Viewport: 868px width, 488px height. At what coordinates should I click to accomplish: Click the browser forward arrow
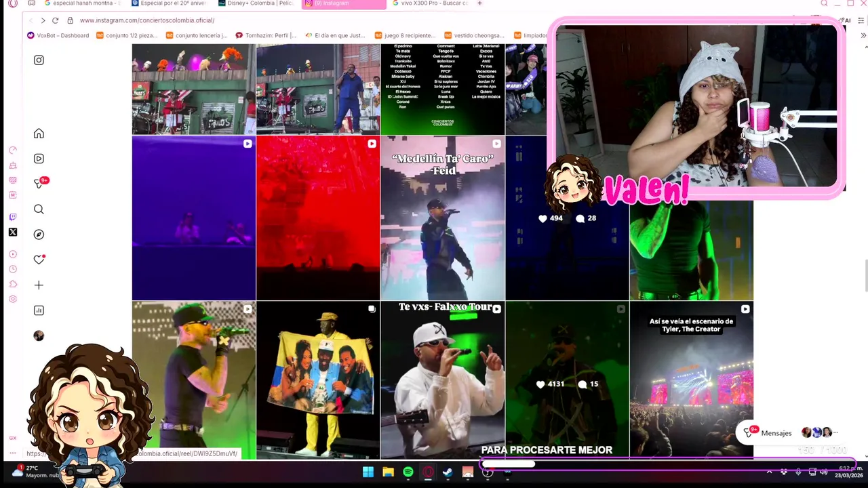[43, 20]
